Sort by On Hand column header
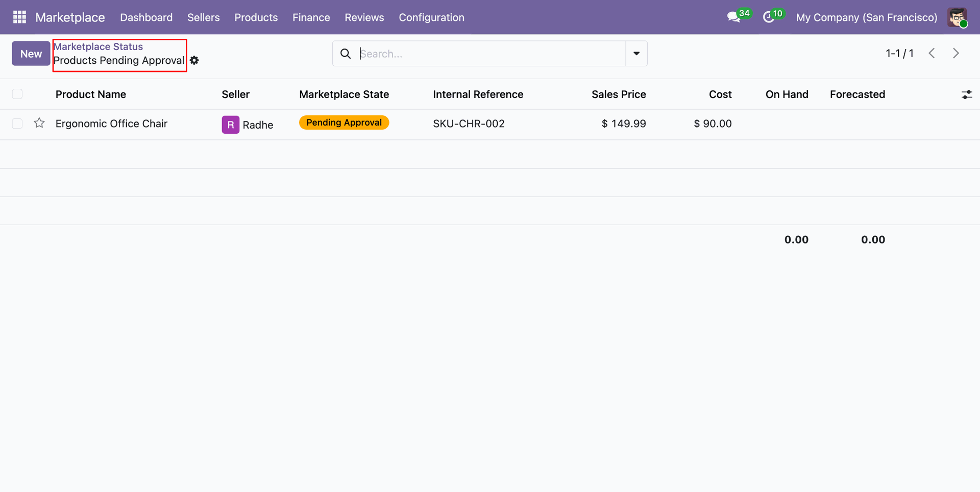The height and width of the screenshot is (492, 980). [x=787, y=94]
